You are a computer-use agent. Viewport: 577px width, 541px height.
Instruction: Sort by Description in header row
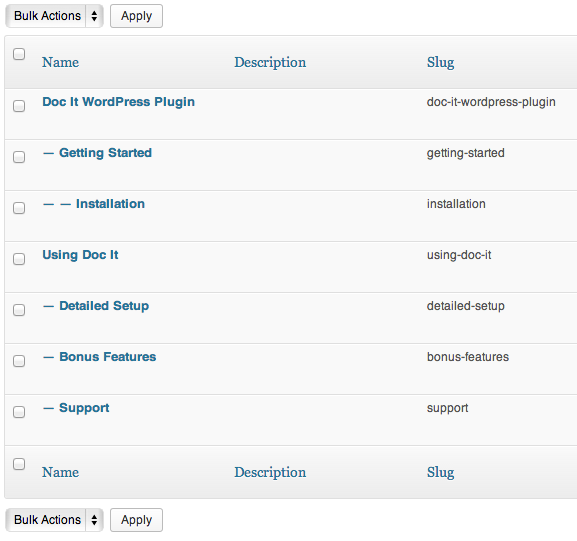(x=270, y=63)
